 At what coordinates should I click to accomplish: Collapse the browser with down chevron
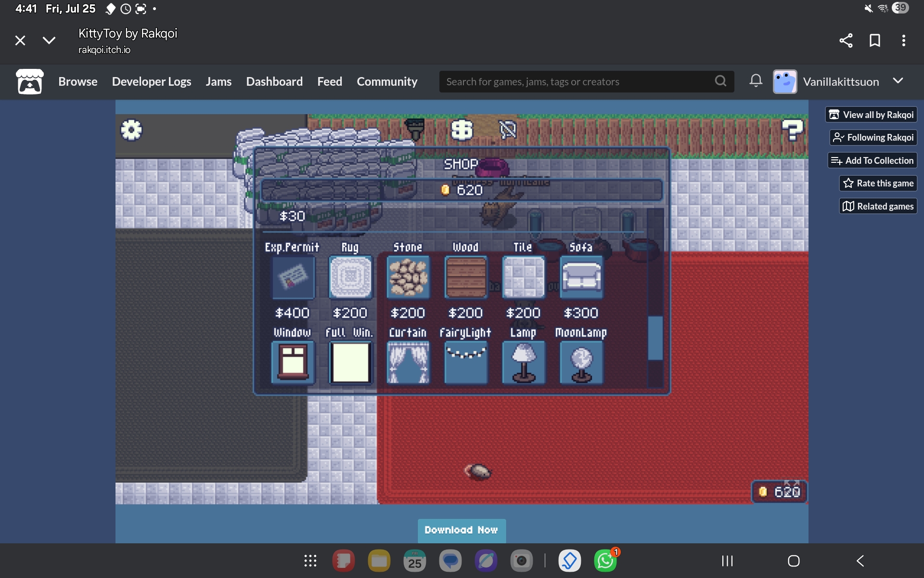(x=49, y=40)
